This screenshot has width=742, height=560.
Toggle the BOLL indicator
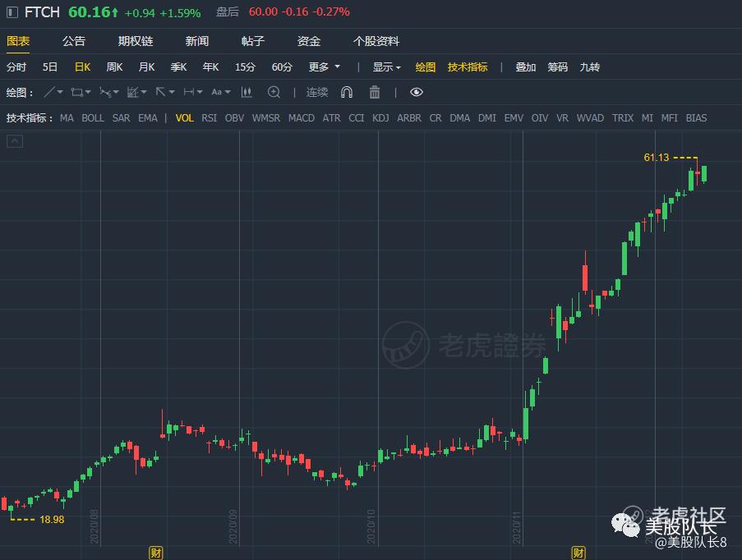pos(93,117)
